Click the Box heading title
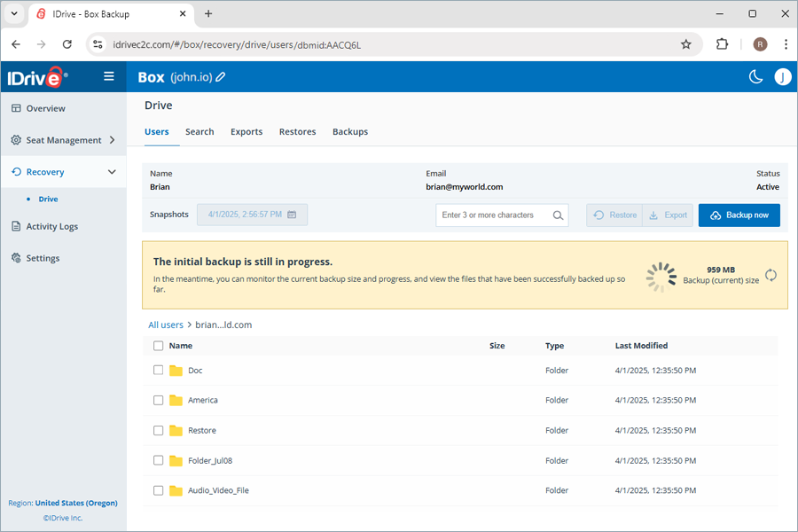The width and height of the screenshot is (798, 532). (x=151, y=77)
